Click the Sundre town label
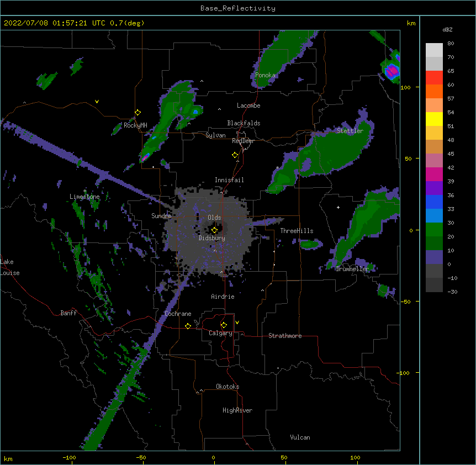The width and height of the screenshot is (476, 465). pos(161,216)
